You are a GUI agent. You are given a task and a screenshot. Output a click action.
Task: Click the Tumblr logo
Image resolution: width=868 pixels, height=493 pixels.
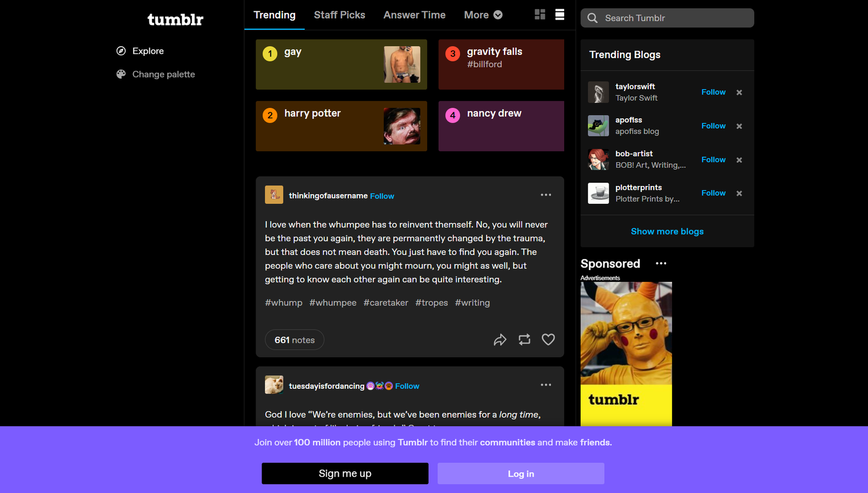[175, 20]
